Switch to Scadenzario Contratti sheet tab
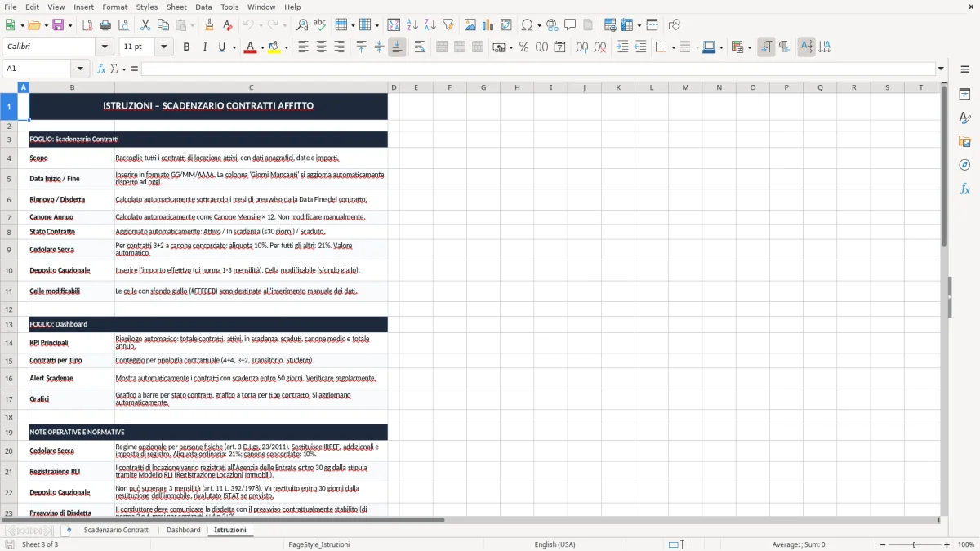Image resolution: width=980 pixels, height=551 pixels. (x=117, y=530)
